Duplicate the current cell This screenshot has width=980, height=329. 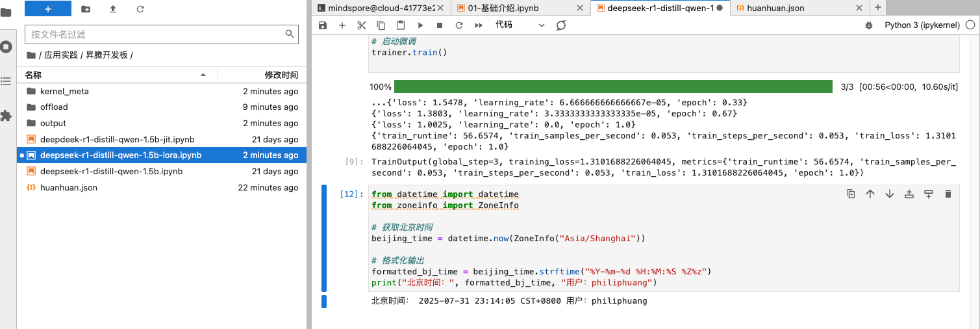coord(851,194)
